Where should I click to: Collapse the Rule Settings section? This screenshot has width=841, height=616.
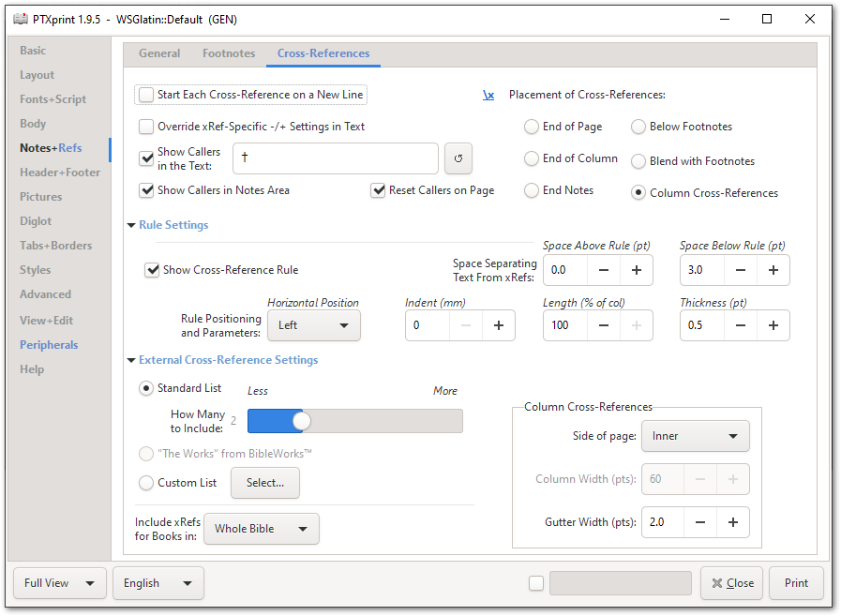[131, 224]
